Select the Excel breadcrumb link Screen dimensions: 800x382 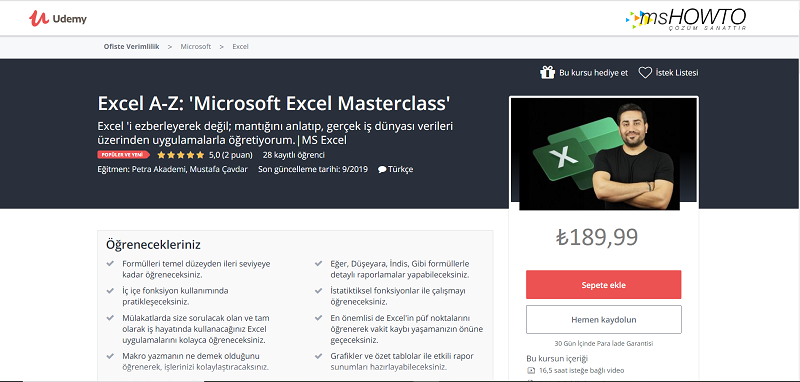(x=240, y=46)
